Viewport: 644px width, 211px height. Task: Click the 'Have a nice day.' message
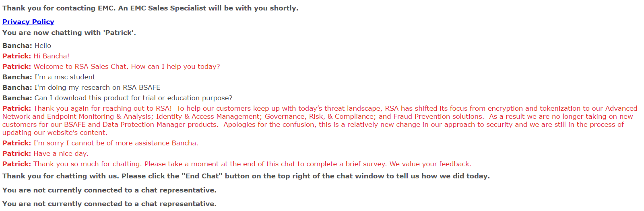60,153
